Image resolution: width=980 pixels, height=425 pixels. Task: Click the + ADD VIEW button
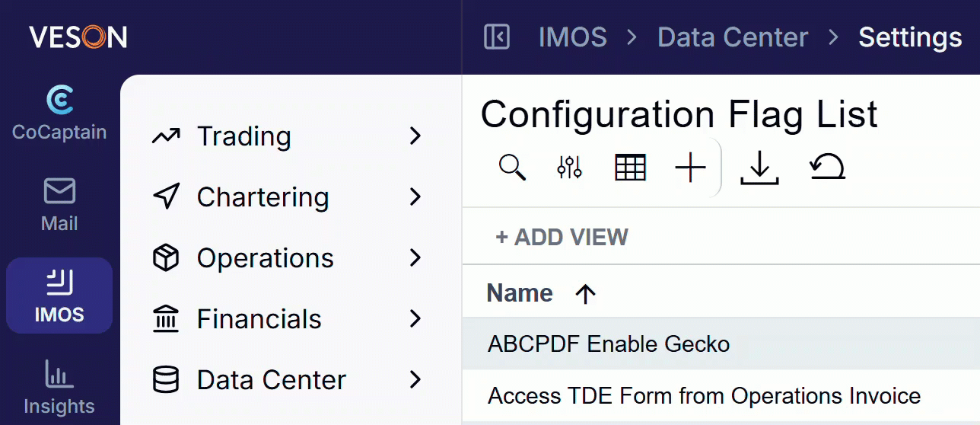pyautogui.click(x=562, y=237)
